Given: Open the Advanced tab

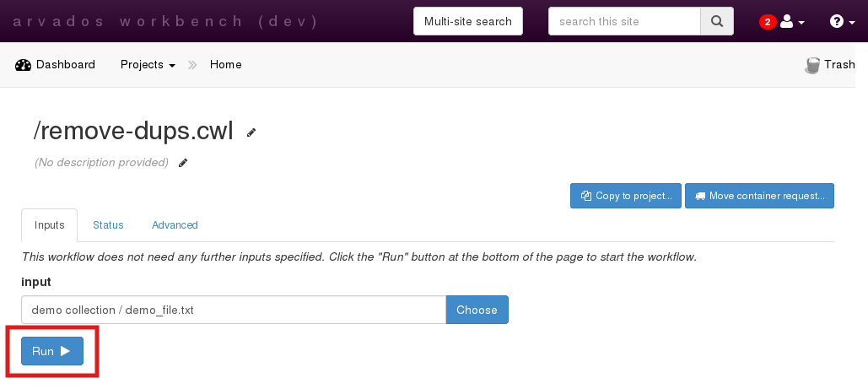Looking at the screenshot, I should pos(175,225).
